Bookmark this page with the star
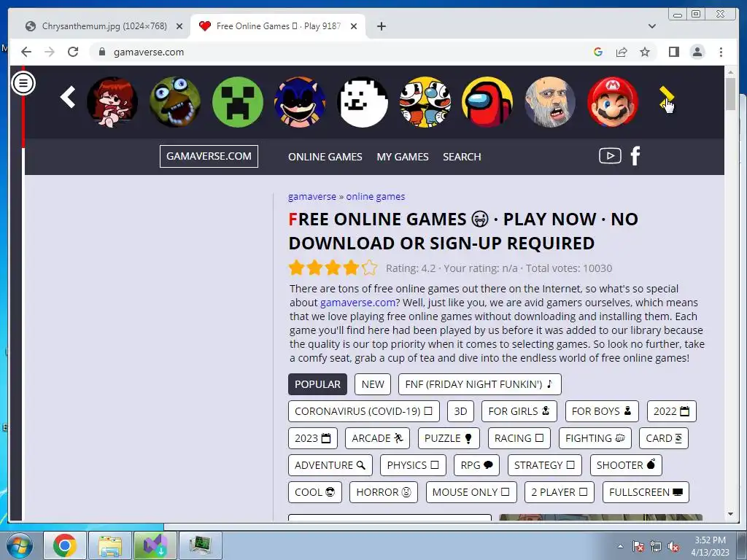Viewport: 747px width, 560px height. point(645,52)
